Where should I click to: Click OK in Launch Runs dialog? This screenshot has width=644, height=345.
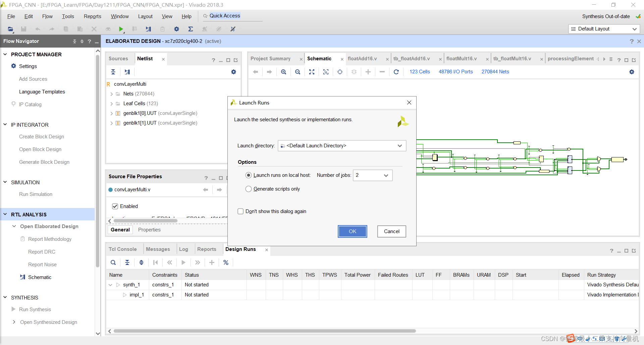(x=352, y=231)
